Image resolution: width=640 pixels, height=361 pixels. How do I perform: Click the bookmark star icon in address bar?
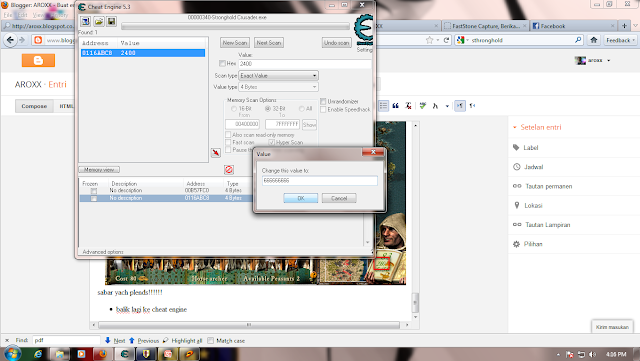point(429,40)
